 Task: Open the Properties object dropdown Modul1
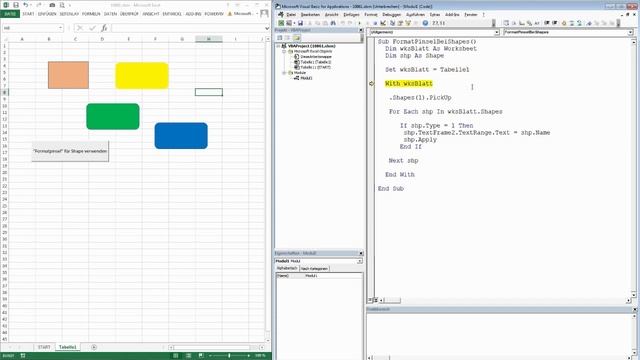pos(360,261)
